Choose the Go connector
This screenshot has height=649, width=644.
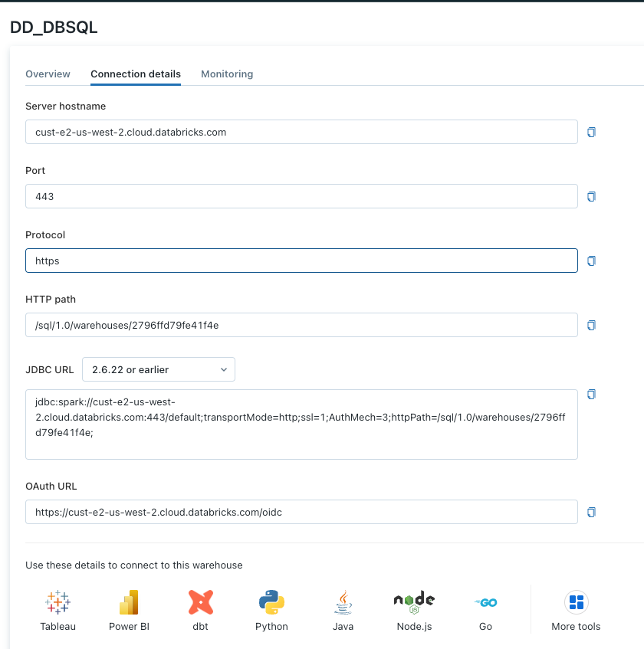pyautogui.click(x=485, y=611)
